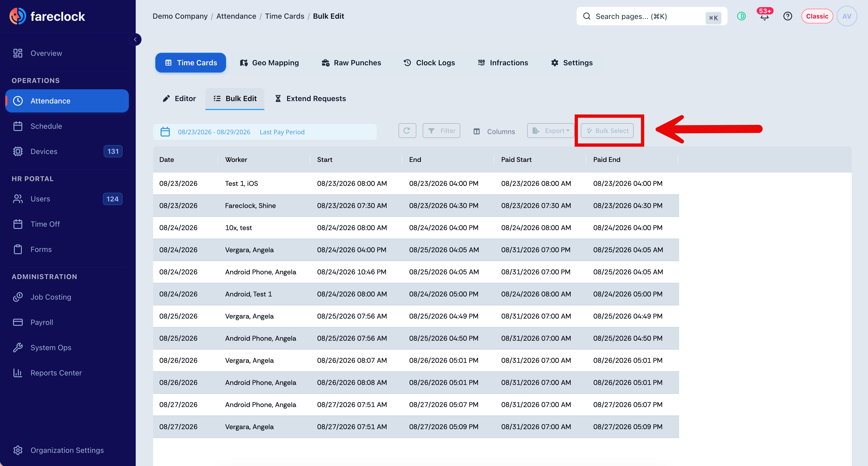Open the Raw Punches tab
Image resolution: width=868 pixels, height=466 pixels.
(x=351, y=63)
